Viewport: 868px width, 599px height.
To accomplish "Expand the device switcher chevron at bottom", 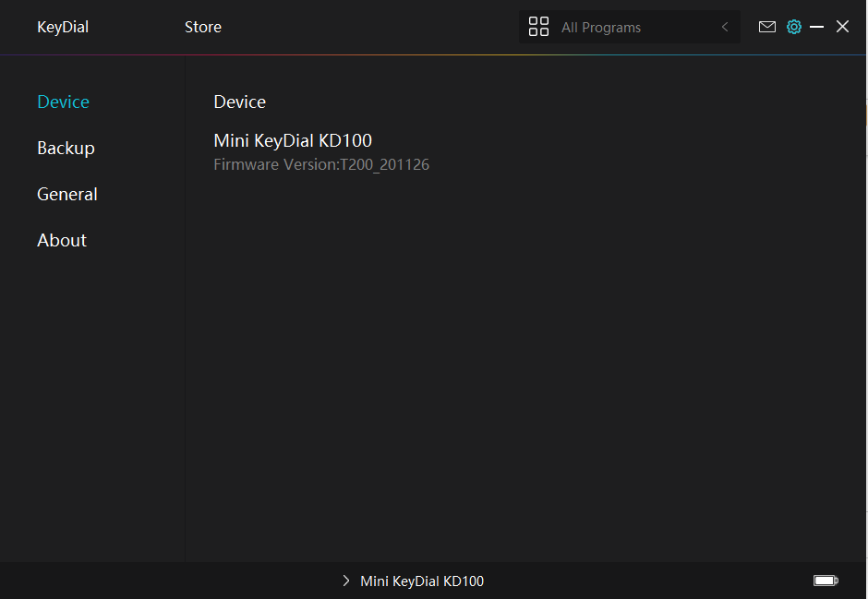I will (x=346, y=581).
